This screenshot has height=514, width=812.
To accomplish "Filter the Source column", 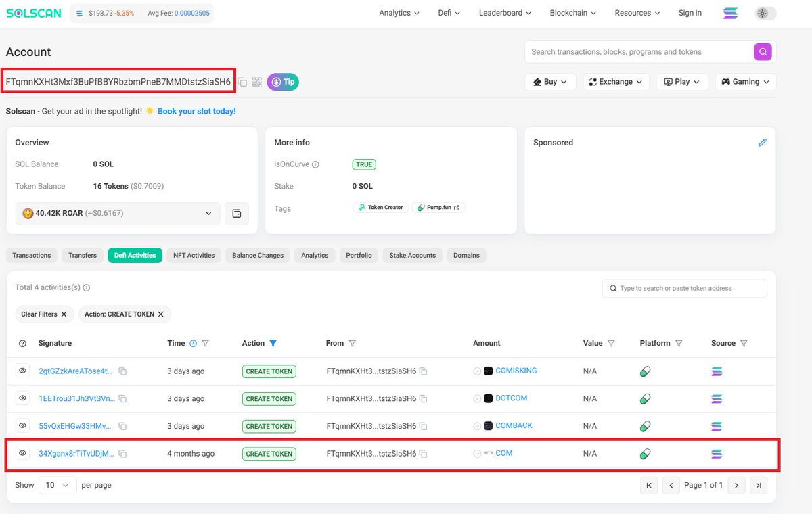I will click(744, 344).
